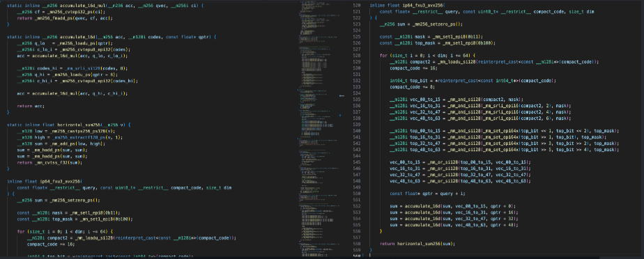Click the '__m128i top_00_to_15' declaration on line 540
This screenshot has width=644, height=259.
coord(505,131)
